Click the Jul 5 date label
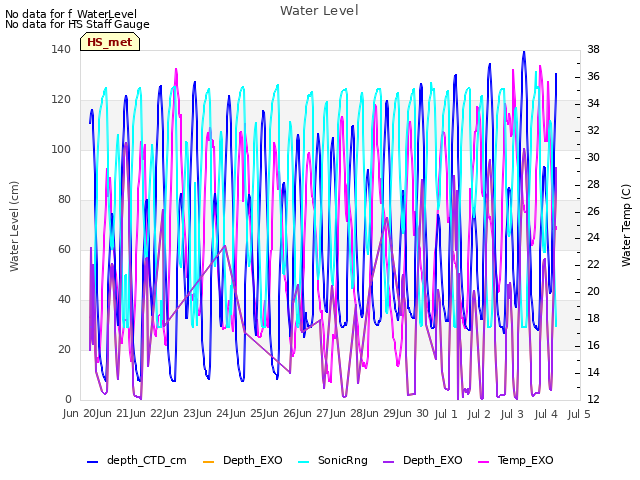Screen dimensions: 640x480 pyautogui.click(x=579, y=414)
